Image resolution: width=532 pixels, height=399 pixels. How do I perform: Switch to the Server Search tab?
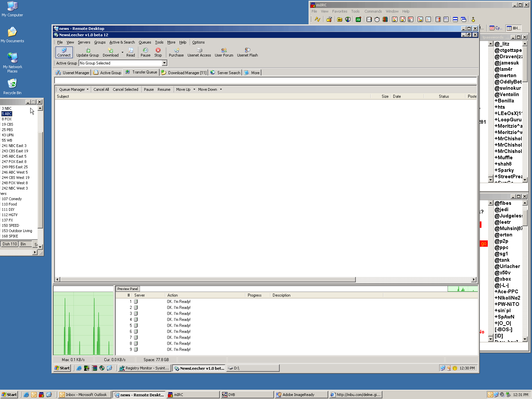[x=225, y=73]
